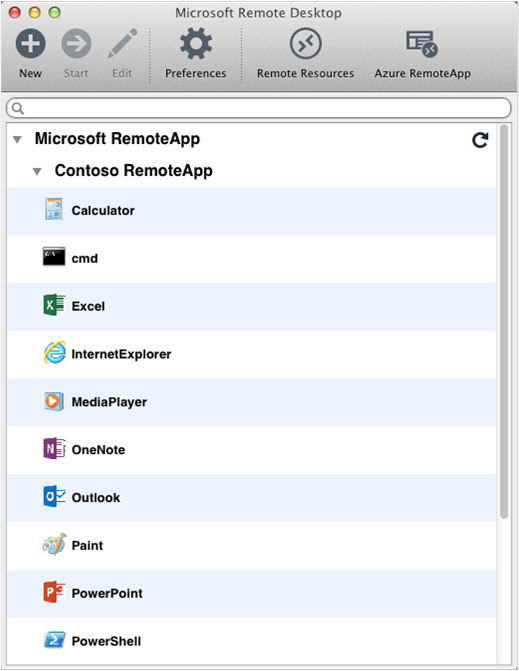Select the MediaPlayer list entry
The width and height of the screenshot is (519, 671).
pyautogui.click(x=251, y=402)
